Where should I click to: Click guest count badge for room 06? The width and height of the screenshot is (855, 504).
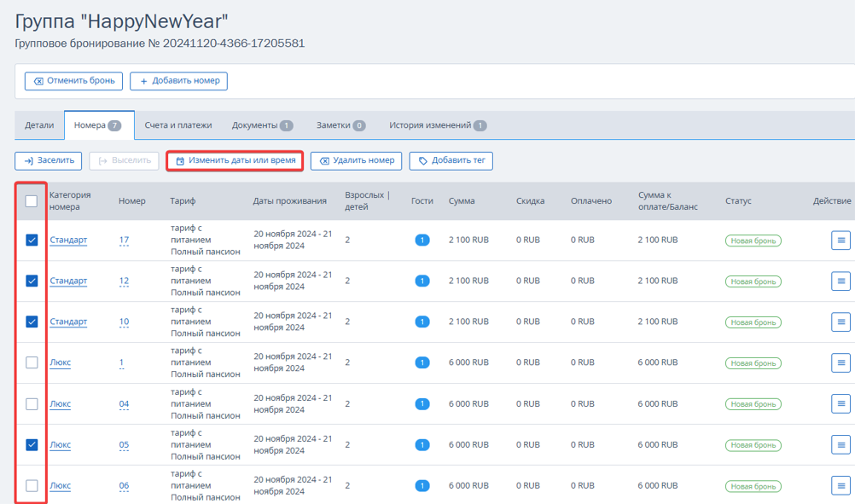coord(422,485)
